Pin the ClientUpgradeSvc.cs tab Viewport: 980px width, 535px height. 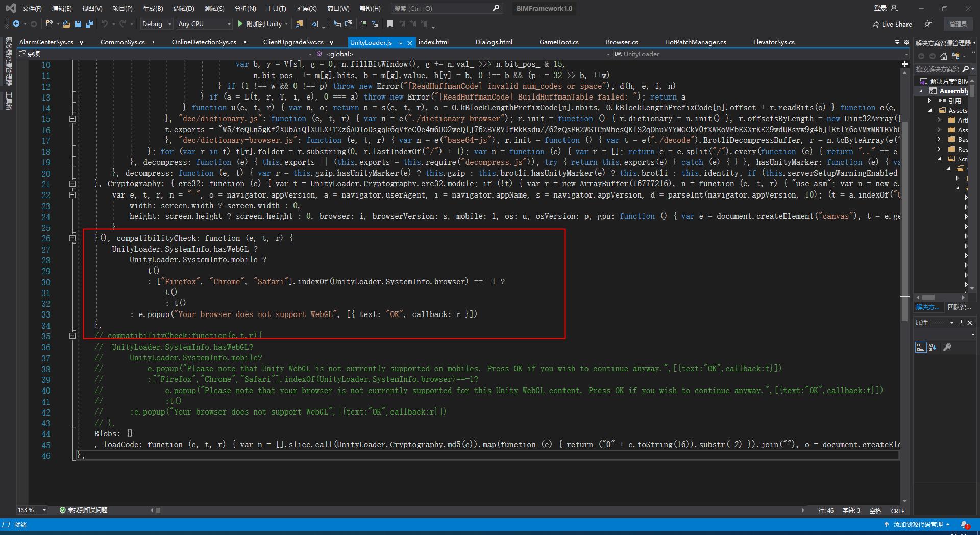coord(331,42)
